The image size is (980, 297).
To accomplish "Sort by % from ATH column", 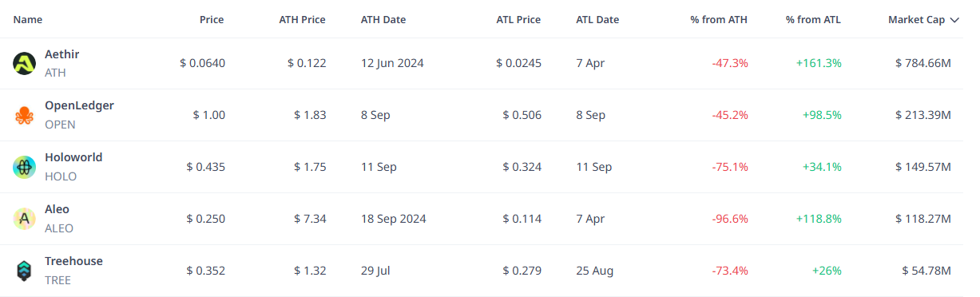I will 720,20.
